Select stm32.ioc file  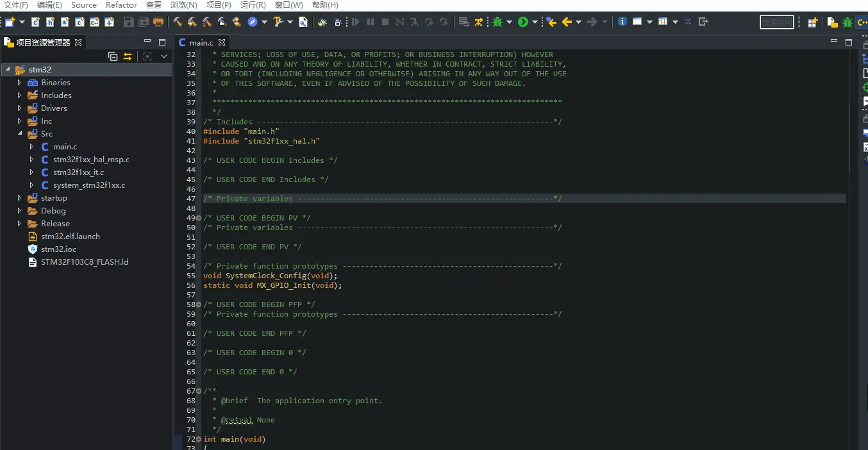[58, 249]
